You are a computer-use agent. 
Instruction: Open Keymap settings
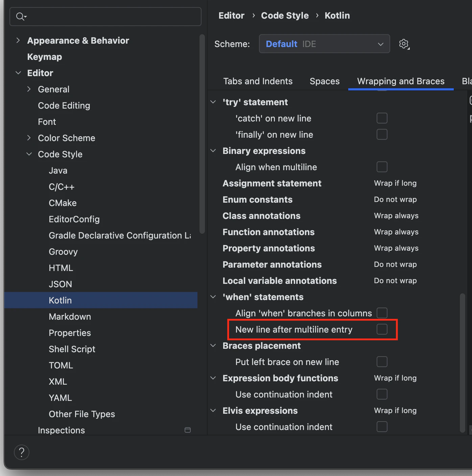45,57
